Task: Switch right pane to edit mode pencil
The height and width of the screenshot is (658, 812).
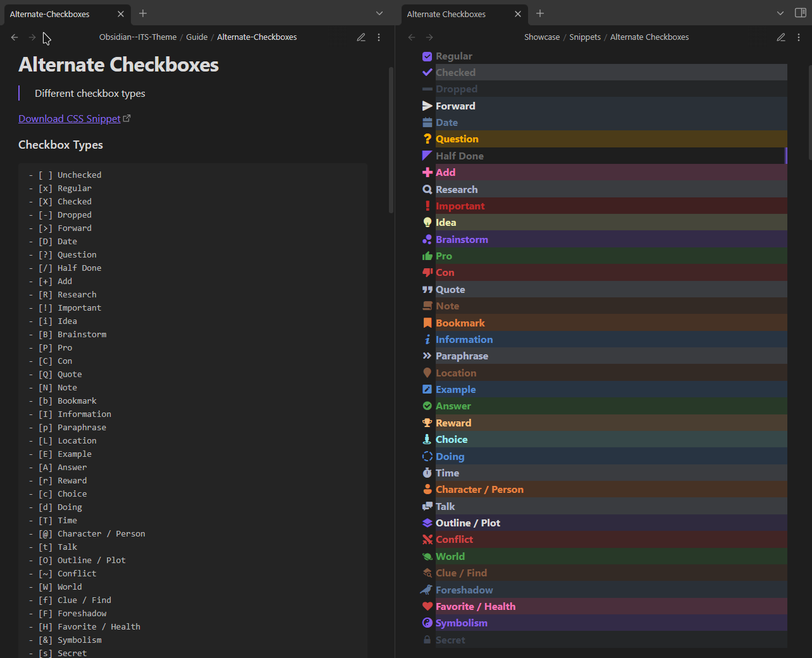Action: (x=781, y=37)
